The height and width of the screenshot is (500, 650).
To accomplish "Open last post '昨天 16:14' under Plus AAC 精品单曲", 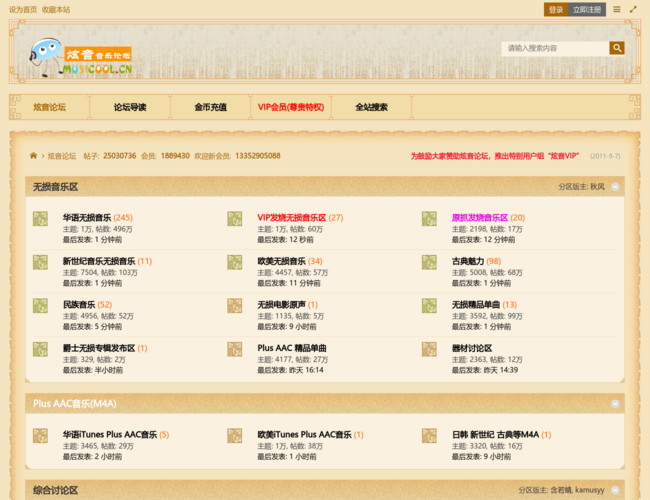I will [x=306, y=370].
